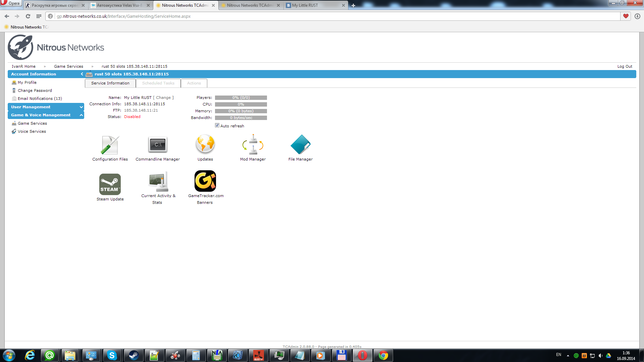Launch Steam Update
This screenshot has width=644, height=362.
coord(110,184)
